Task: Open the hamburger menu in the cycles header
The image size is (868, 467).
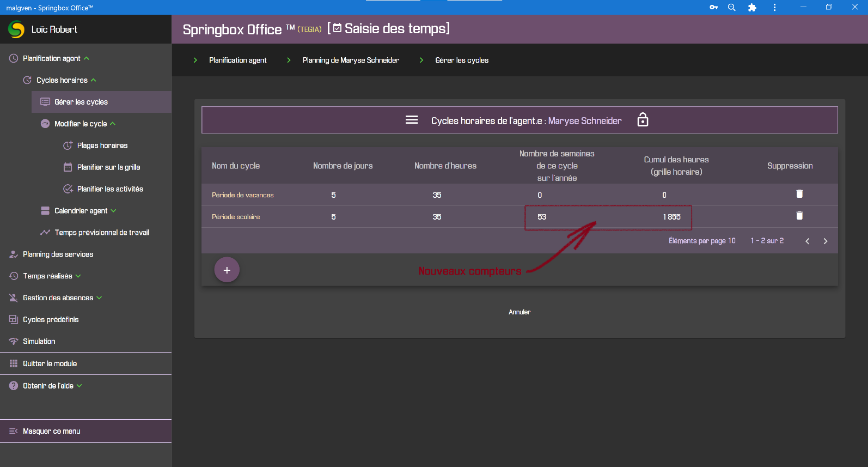Action: pos(412,120)
